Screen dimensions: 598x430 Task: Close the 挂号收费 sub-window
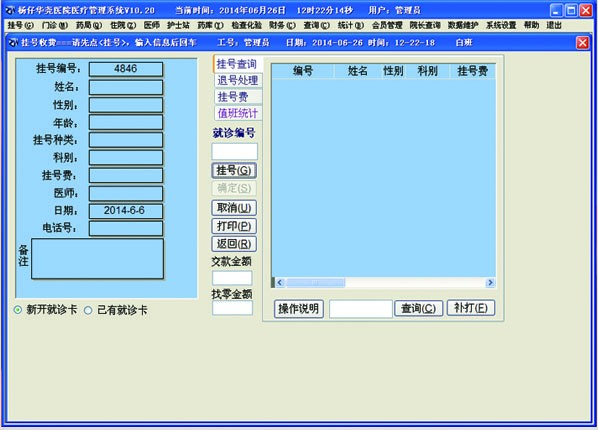coord(582,43)
